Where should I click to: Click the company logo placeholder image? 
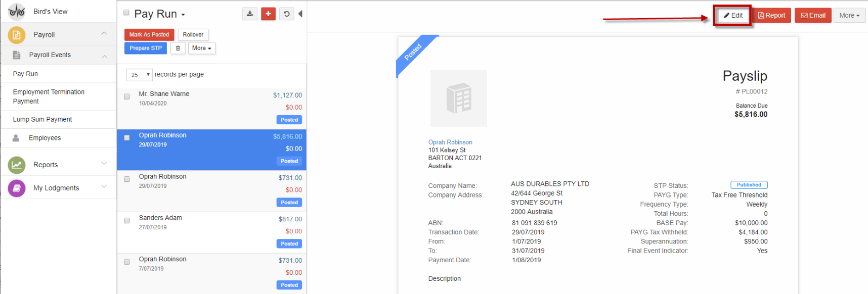(458, 99)
